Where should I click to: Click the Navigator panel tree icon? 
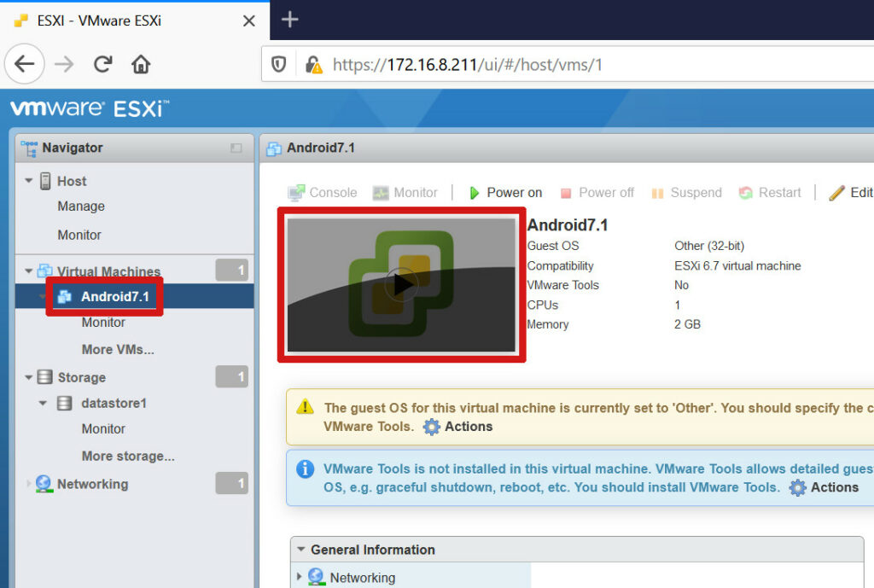click(29, 148)
